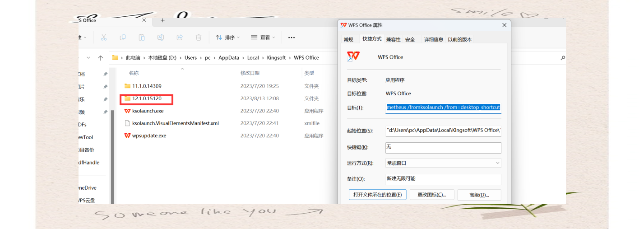Click the 高级 button
Screen dimensions: 644x229
[x=479, y=195]
